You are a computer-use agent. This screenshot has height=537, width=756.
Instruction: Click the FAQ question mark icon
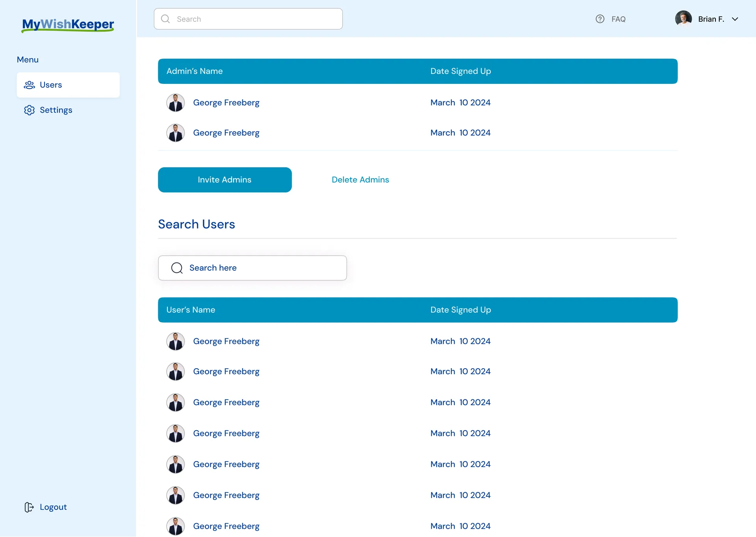point(600,19)
